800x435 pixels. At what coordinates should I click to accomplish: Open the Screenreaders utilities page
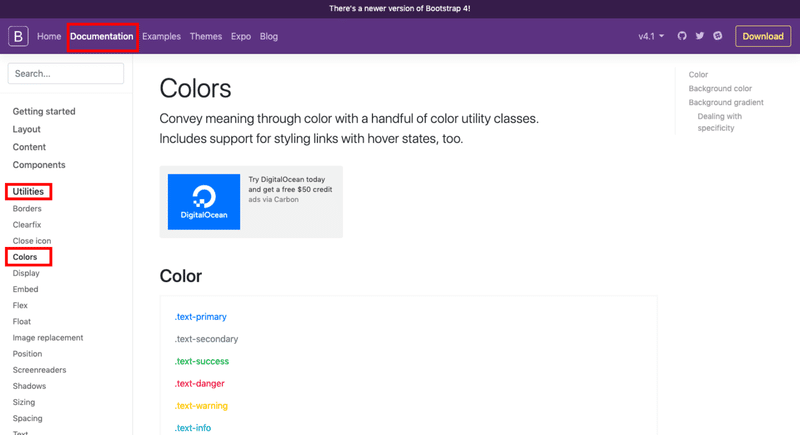39,370
